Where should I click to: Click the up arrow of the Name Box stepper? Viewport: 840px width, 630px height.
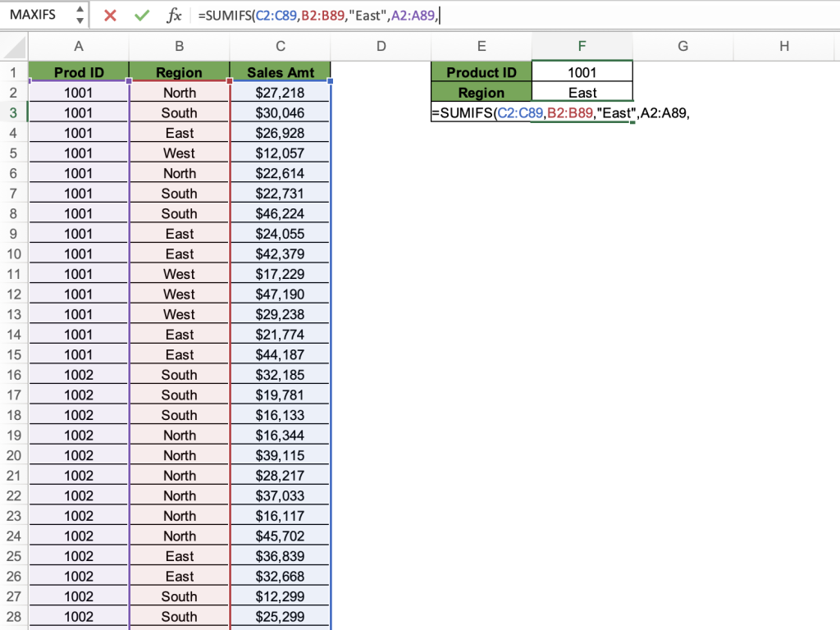click(x=79, y=10)
